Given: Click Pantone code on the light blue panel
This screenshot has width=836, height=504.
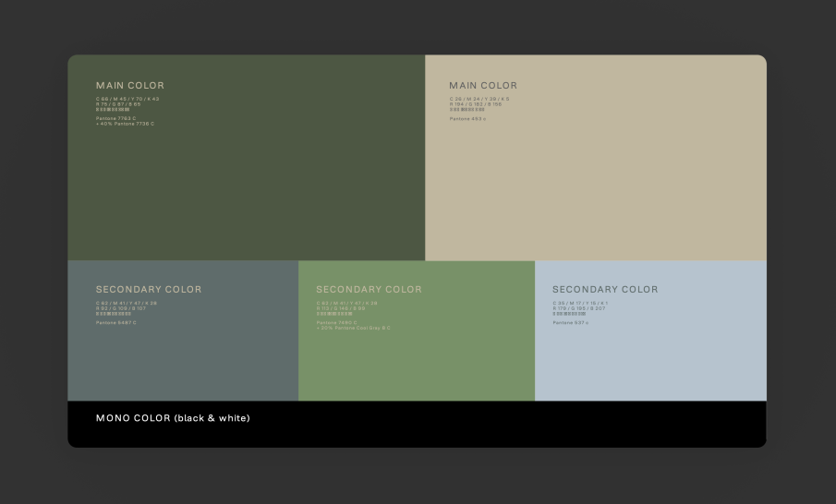Looking at the screenshot, I should pyautogui.click(x=570, y=322).
